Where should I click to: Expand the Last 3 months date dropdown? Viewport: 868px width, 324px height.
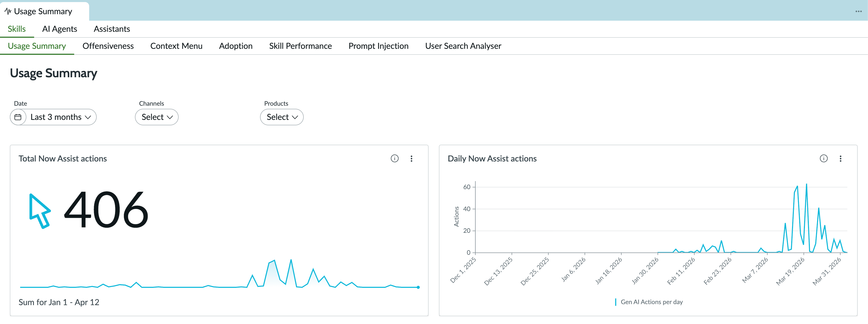(x=61, y=117)
